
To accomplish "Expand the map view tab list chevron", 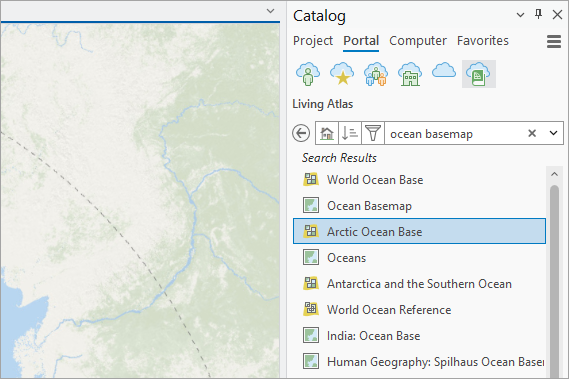I will (x=270, y=11).
